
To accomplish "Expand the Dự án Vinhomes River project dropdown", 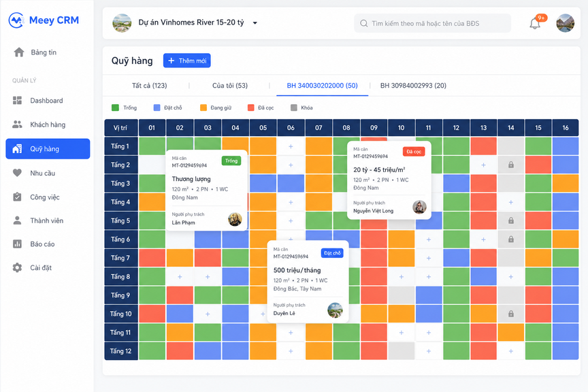I will click(255, 23).
